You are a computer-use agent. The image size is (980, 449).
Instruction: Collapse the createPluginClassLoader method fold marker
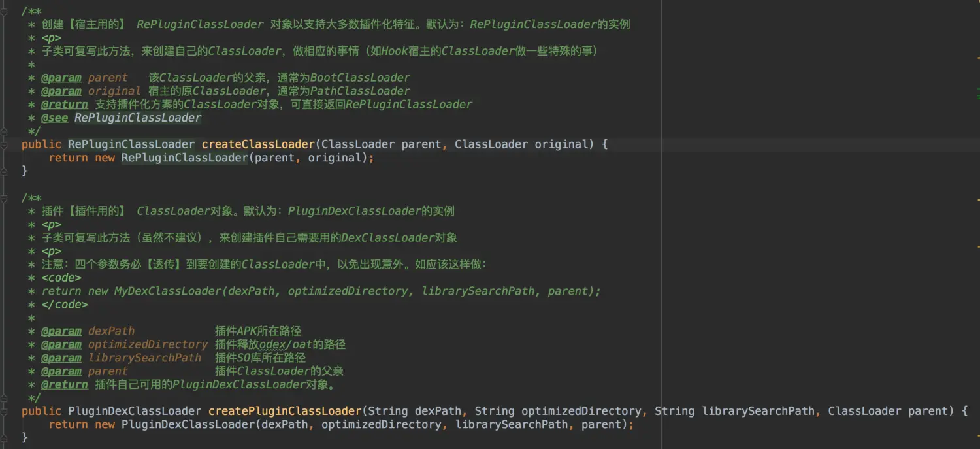pyautogui.click(x=5, y=411)
